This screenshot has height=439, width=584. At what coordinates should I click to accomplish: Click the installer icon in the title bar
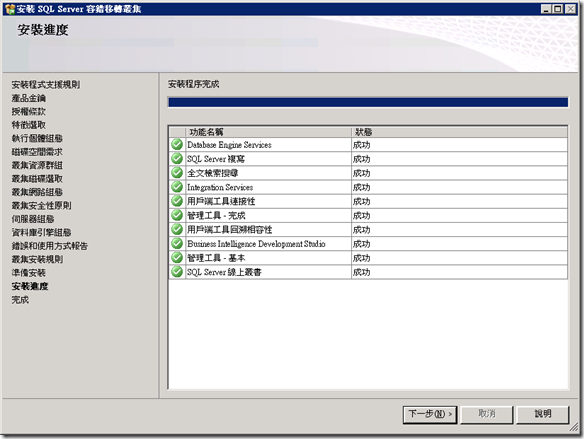(x=10, y=9)
